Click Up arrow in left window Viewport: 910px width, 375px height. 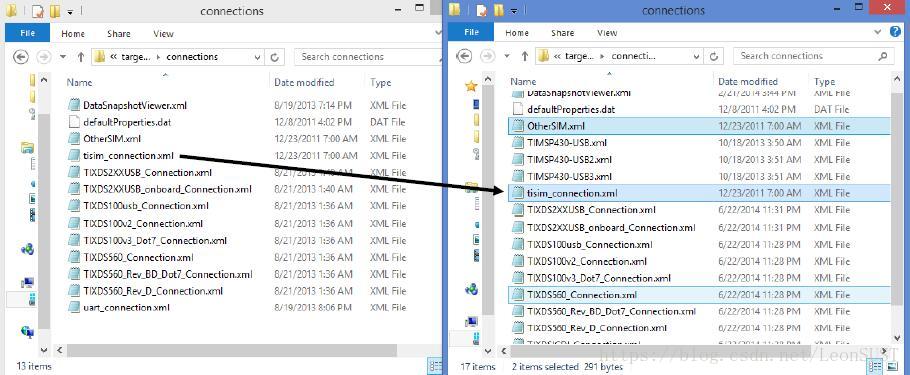81,56
